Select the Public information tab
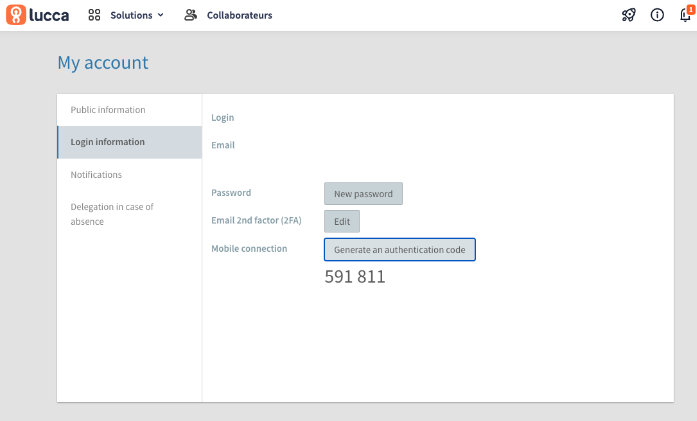 click(x=129, y=110)
